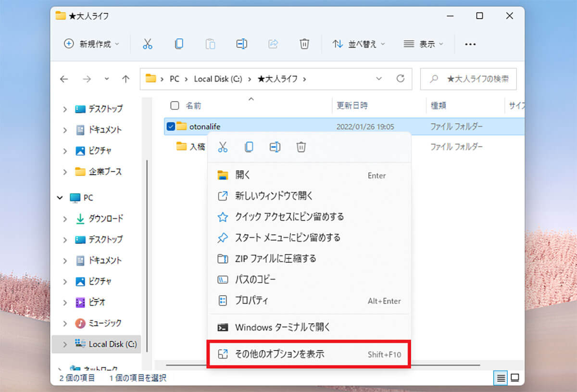
Task: Choose ZIP ファイルに圧縮する
Action: click(309, 259)
